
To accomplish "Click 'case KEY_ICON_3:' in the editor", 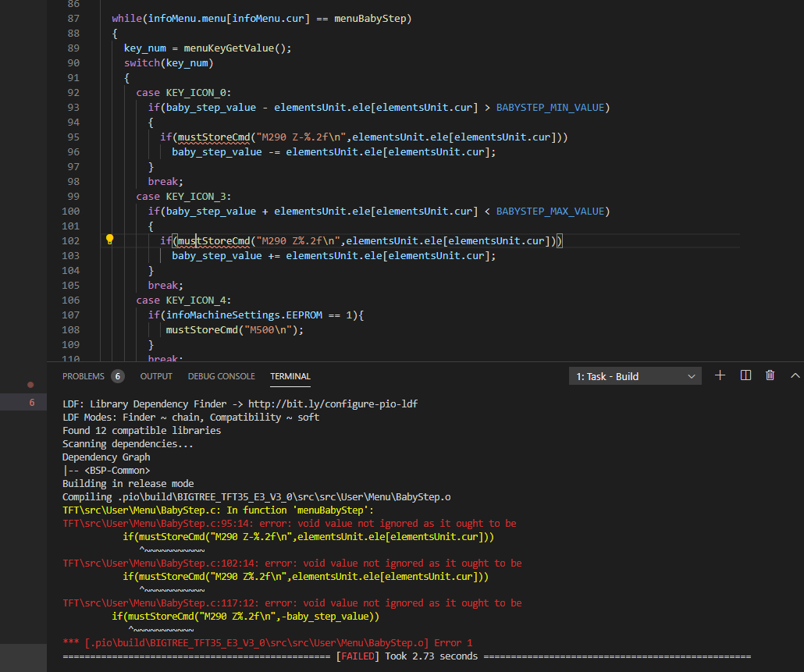I will click(183, 197).
